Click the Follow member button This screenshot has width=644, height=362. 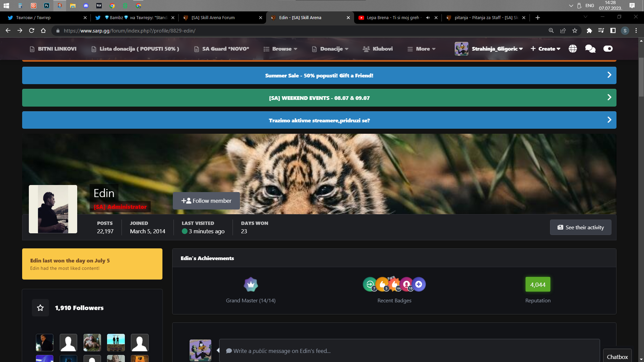point(206,201)
